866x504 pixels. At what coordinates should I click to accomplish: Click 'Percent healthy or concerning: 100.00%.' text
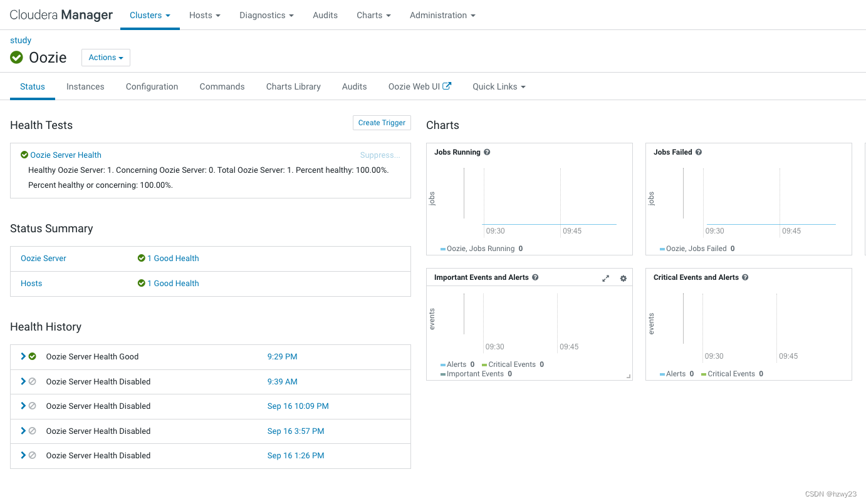pos(100,185)
